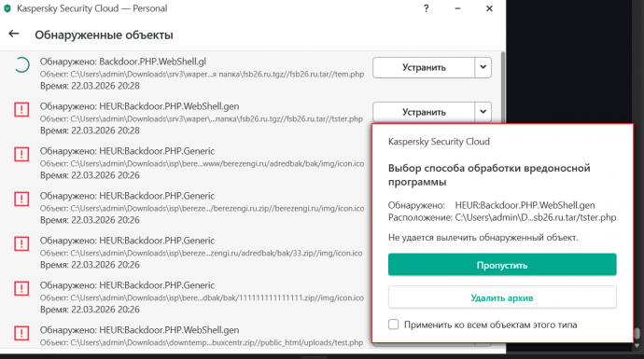Viewport: 644px width, 359px height.
Task: Click the alert icon for adredbak/bak/img/icon.ico entry
Action: tap(21, 154)
